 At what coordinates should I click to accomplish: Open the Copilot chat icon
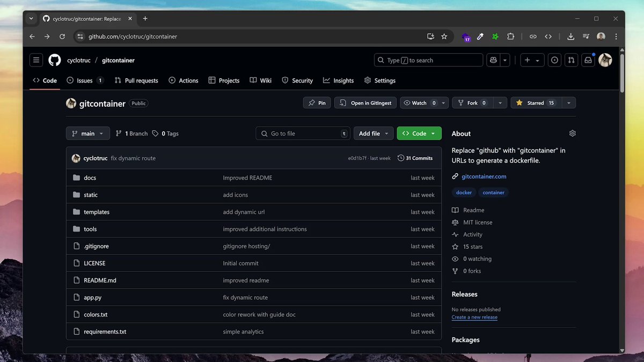click(493, 60)
